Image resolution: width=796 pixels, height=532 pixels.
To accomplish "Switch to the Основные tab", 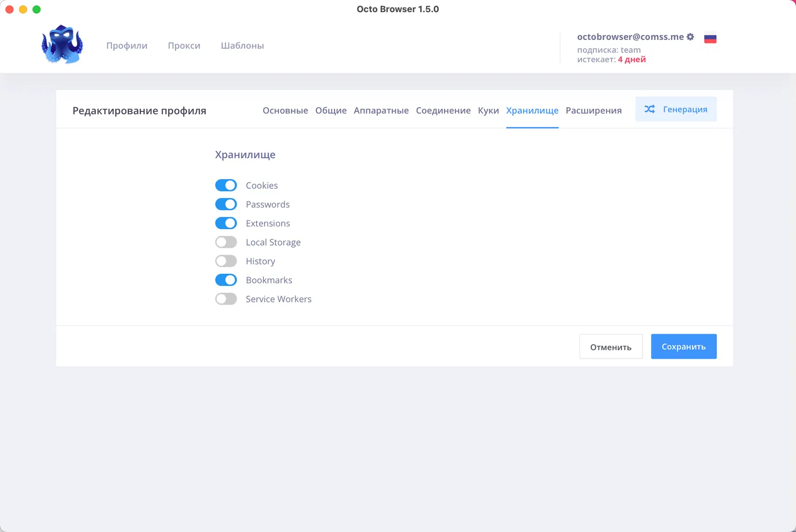I will 285,110.
